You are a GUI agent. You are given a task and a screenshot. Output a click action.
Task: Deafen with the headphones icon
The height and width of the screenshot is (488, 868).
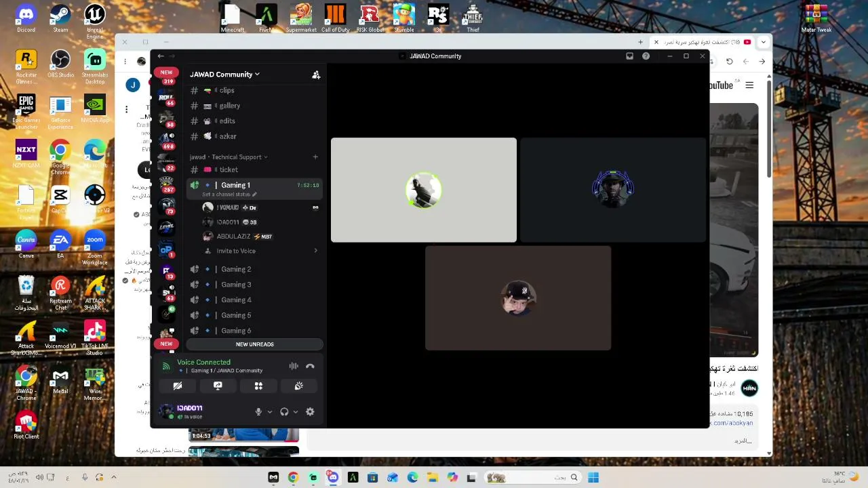tap(284, 411)
